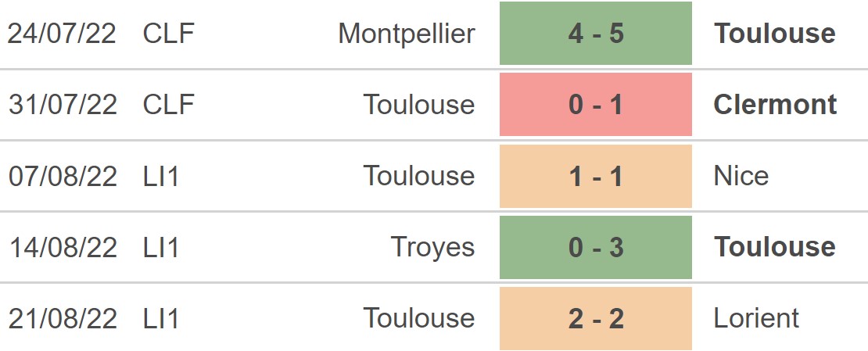Select bold Toulouse in the Montpellier match
Viewport: 868px width, 351px height.
(x=775, y=34)
